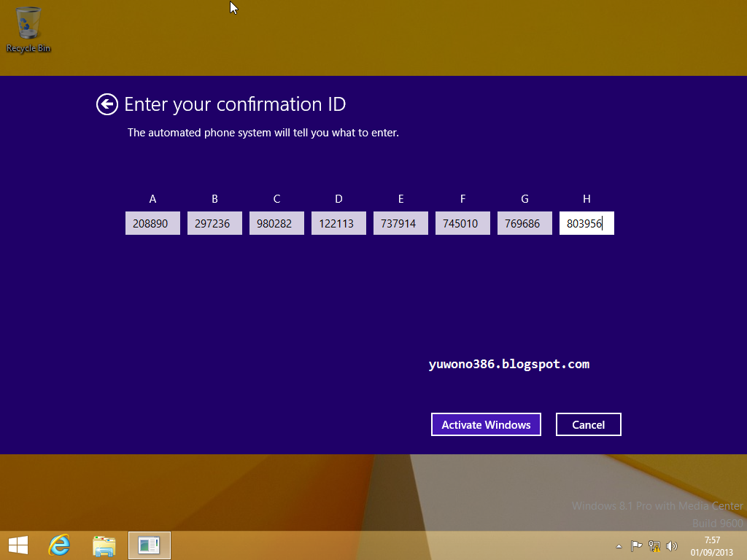Image resolution: width=747 pixels, height=560 pixels.
Task: Select the activation window taskbar item
Action: click(x=149, y=545)
